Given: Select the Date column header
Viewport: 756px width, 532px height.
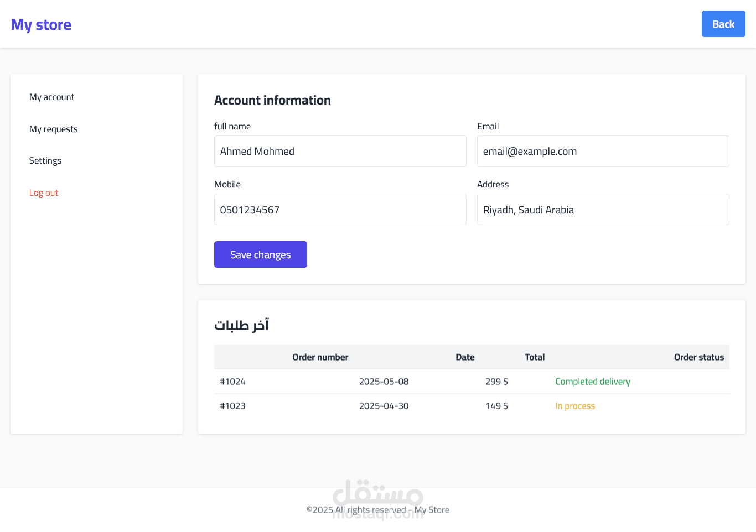Looking at the screenshot, I should click(465, 357).
